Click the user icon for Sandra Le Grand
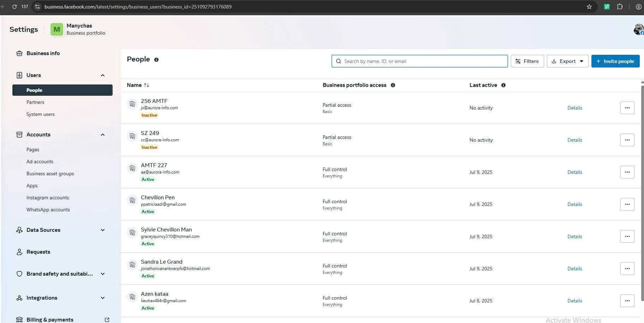The width and height of the screenshot is (644, 323). [x=132, y=265]
